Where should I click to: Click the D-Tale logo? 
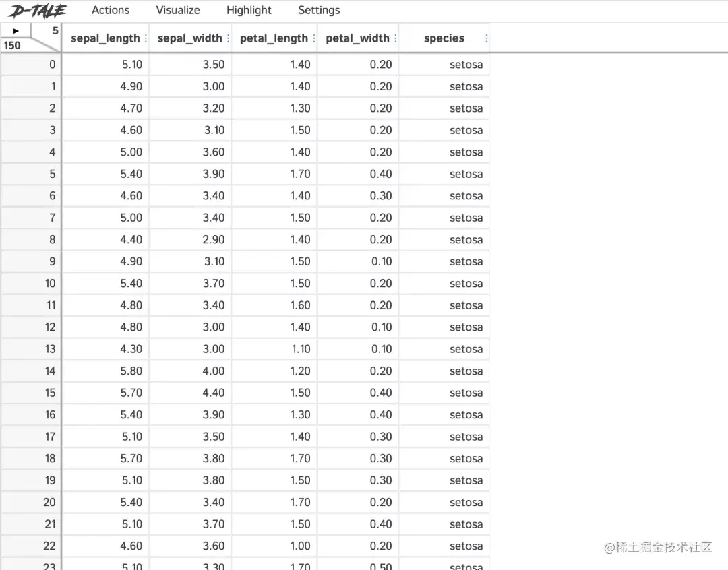coord(38,11)
